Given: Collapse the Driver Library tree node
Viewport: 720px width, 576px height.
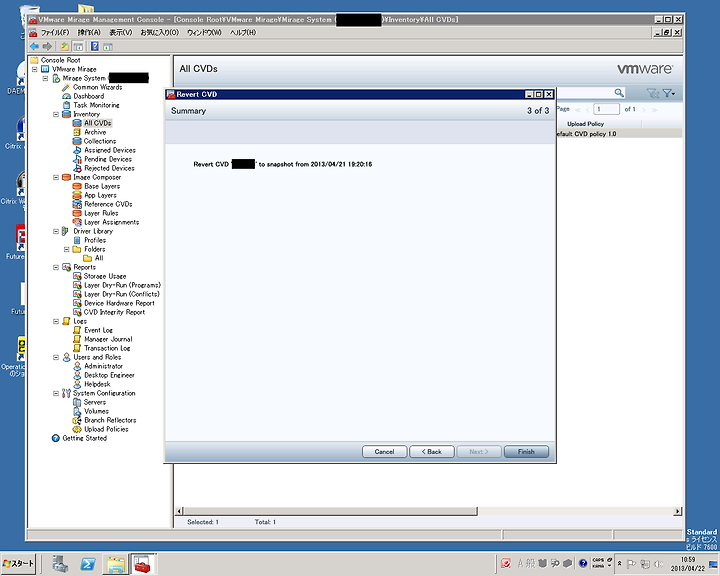Looking at the screenshot, I should pyautogui.click(x=56, y=231).
